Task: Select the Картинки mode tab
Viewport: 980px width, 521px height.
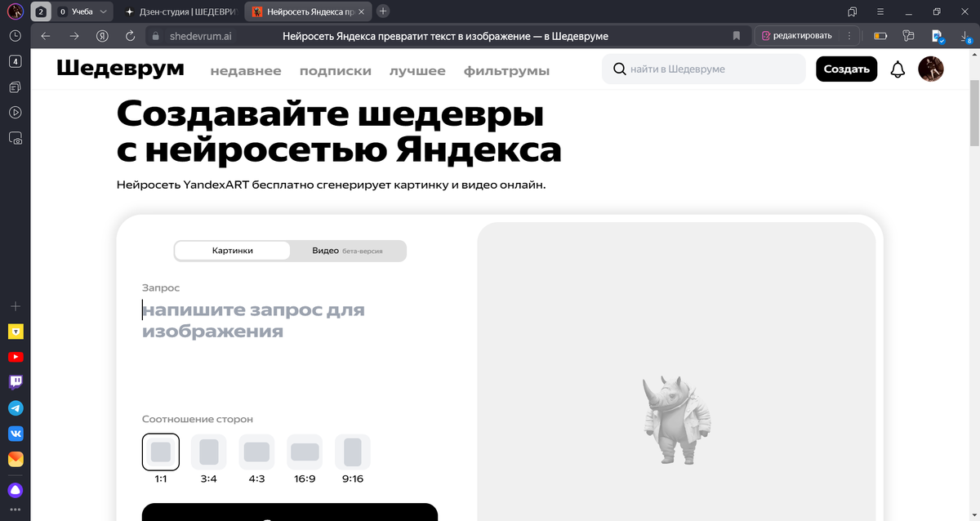Action: click(x=233, y=251)
